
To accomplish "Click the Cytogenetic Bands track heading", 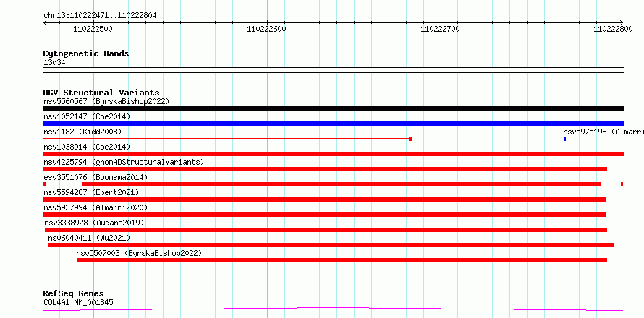I will pos(86,53).
